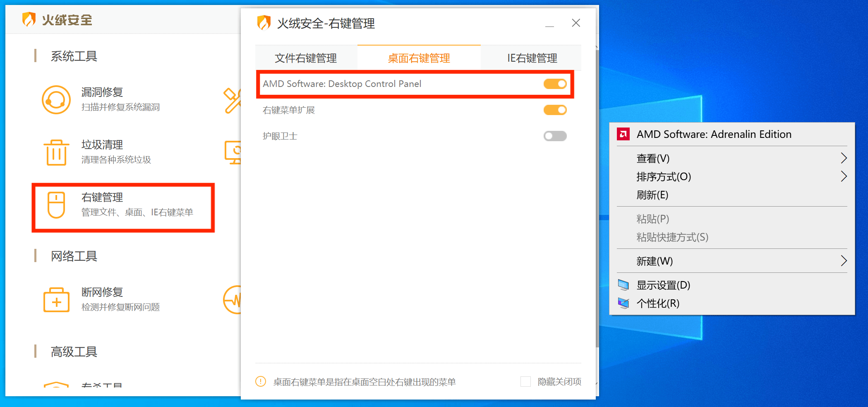
Task: Open 断网修复 network repair icon
Action: tap(56, 300)
